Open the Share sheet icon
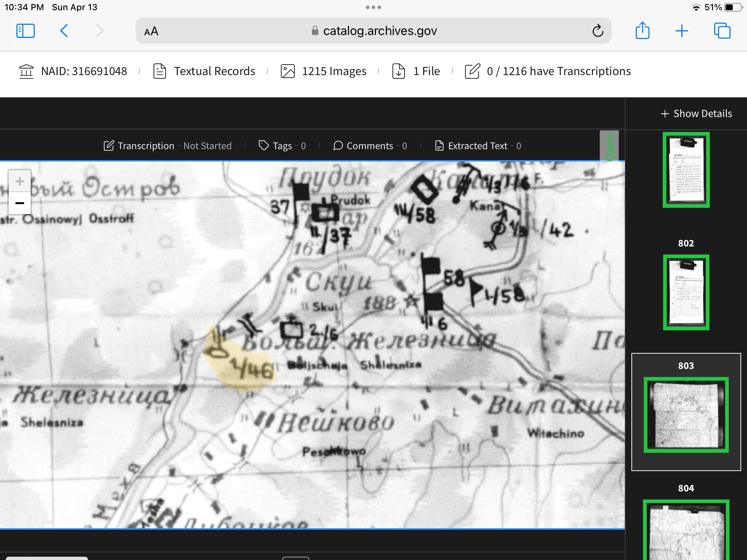 [x=642, y=31]
